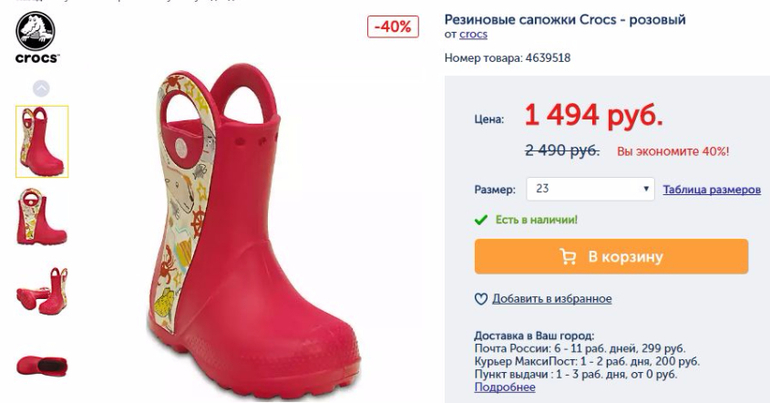This screenshot has width=770, height=403.
Task: Open the Подробнее delivery details link
Action: coord(505,388)
